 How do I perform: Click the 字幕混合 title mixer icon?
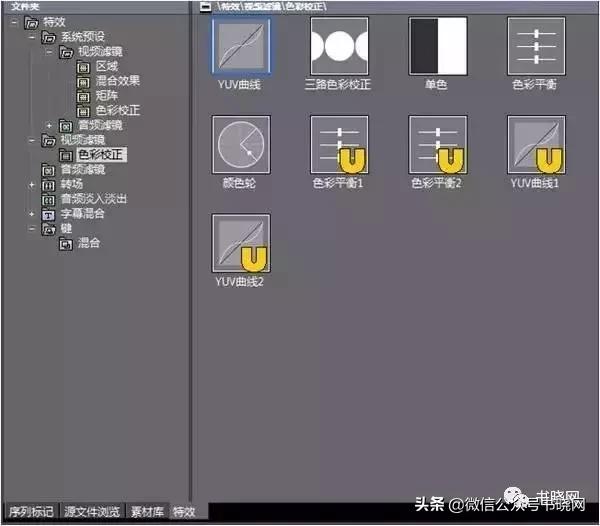tap(48, 214)
